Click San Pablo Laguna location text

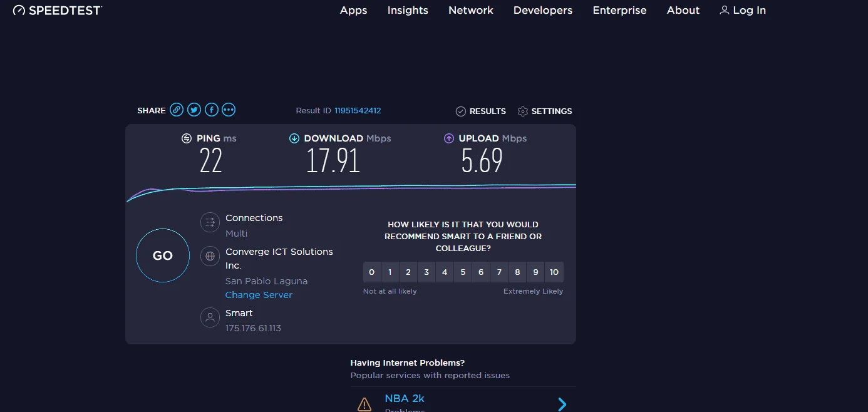point(266,281)
